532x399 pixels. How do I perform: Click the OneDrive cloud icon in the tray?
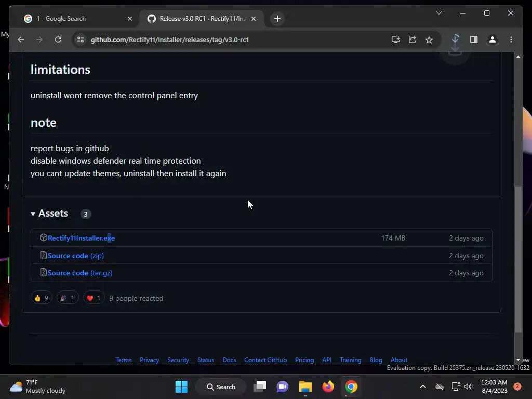[440, 387]
